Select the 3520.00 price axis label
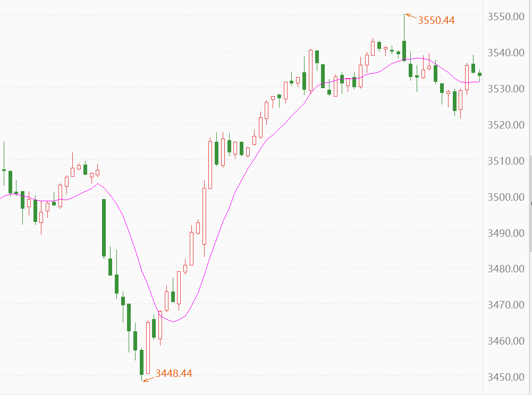The height and width of the screenshot is (395, 532). tap(506, 125)
